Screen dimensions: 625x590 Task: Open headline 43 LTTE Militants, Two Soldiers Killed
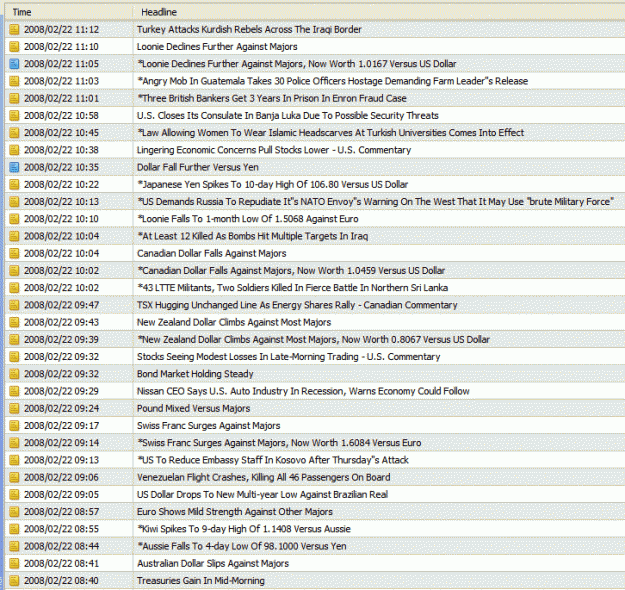(293, 288)
